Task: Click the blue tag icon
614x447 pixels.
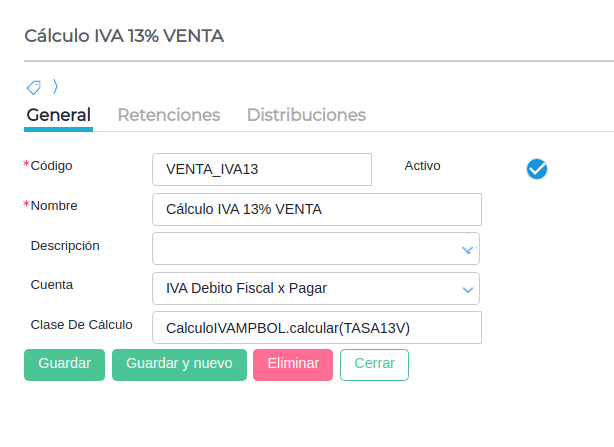Action: point(33,87)
